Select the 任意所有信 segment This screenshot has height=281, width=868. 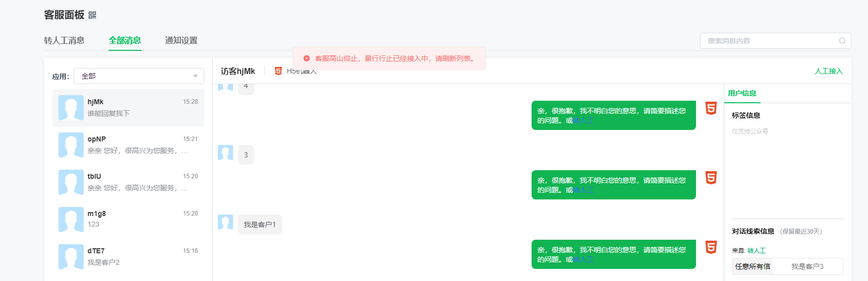(753, 266)
